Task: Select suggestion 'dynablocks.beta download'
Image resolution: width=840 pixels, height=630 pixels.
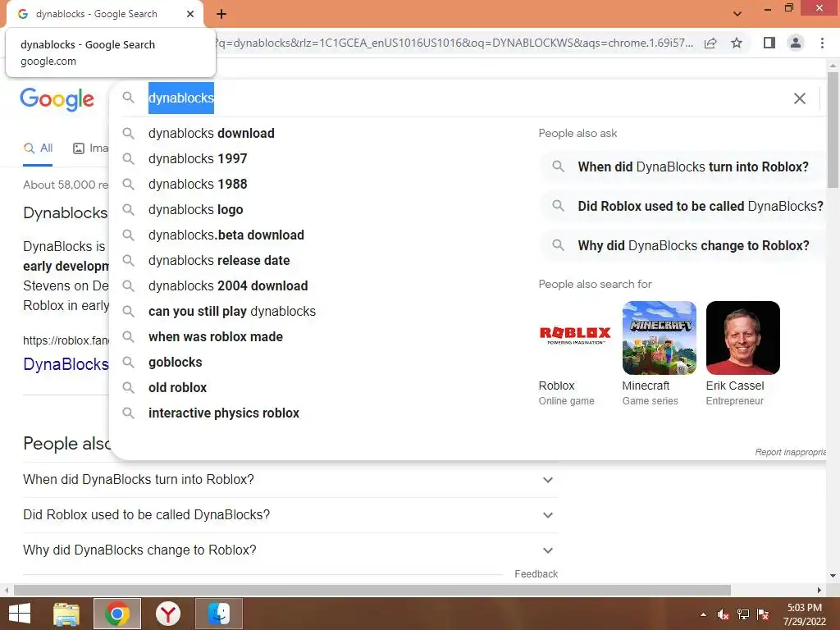Action: click(x=226, y=235)
